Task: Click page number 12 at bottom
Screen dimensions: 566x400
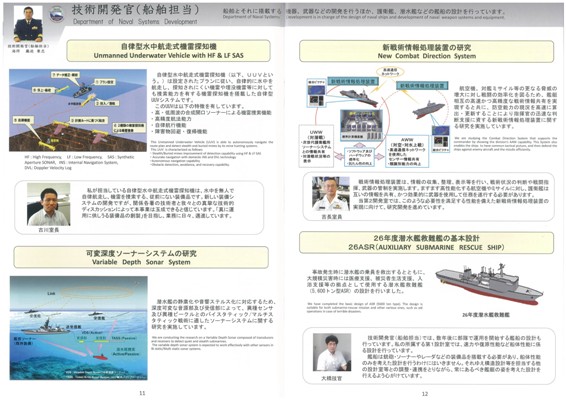Action: pyautogui.click(x=425, y=394)
